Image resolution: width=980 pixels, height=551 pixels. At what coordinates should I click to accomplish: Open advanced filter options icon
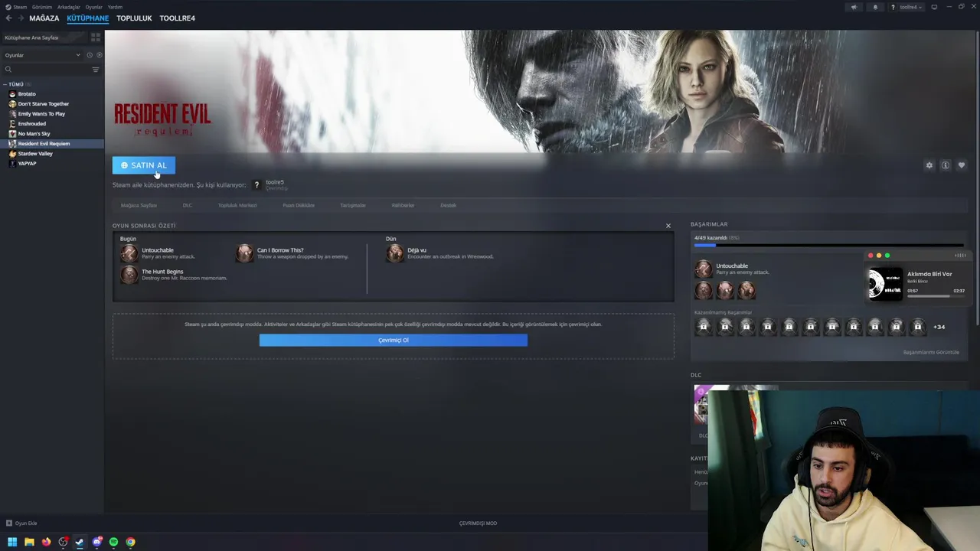(96, 70)
